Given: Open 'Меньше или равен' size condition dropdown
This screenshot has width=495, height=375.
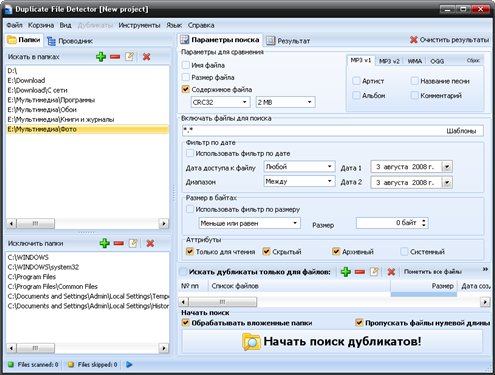Looking at the screenshot, I should coord(249,223).
